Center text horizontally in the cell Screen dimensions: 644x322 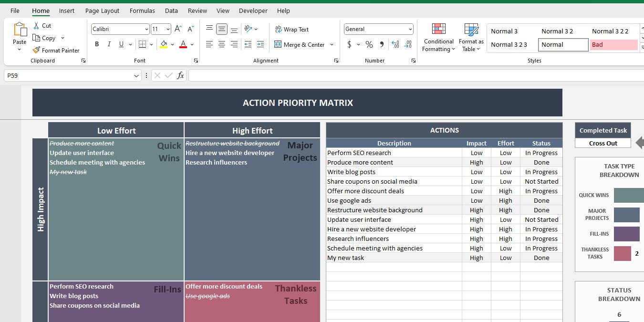(x=222, y=44)
